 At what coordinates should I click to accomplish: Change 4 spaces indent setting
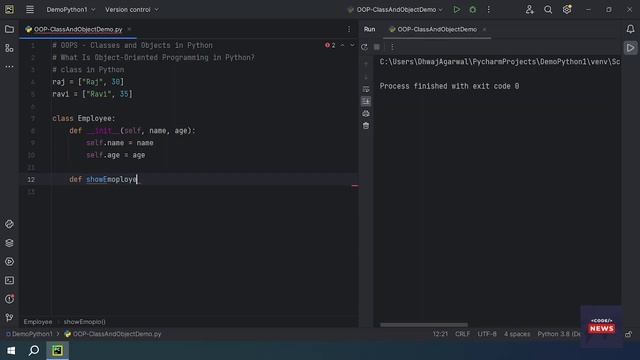click(x=517, y=334)
